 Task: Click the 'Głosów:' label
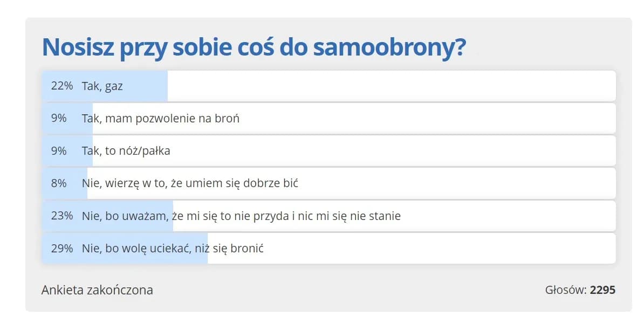pyautogui.click(x=565, y=290)
